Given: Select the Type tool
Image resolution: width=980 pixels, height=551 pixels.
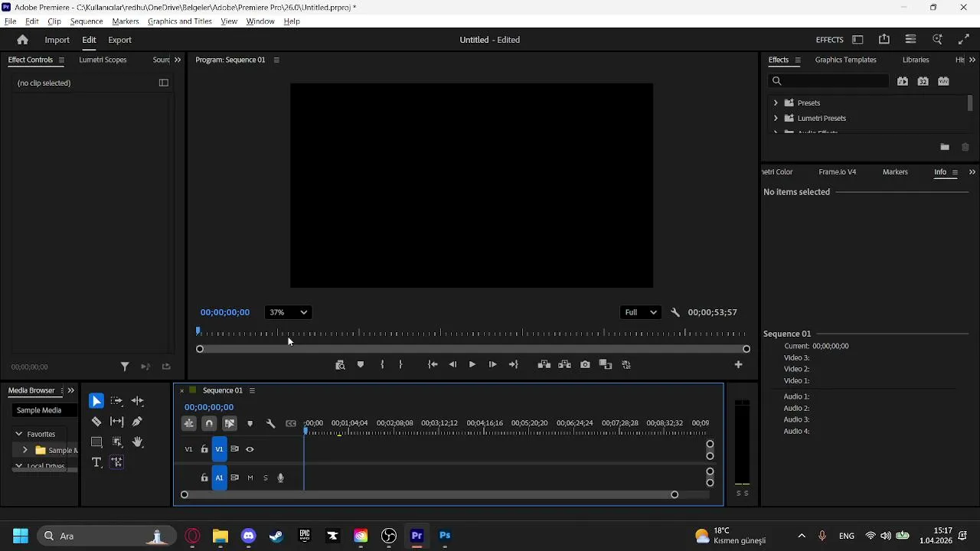Looking at the screenshot, I should (x=96, y=462).
